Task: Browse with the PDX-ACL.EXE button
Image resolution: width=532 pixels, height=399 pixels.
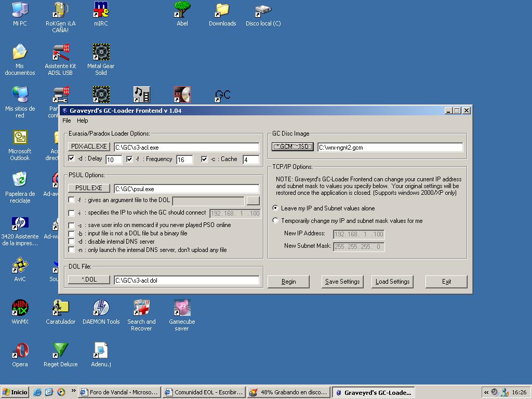Action: 89,147
